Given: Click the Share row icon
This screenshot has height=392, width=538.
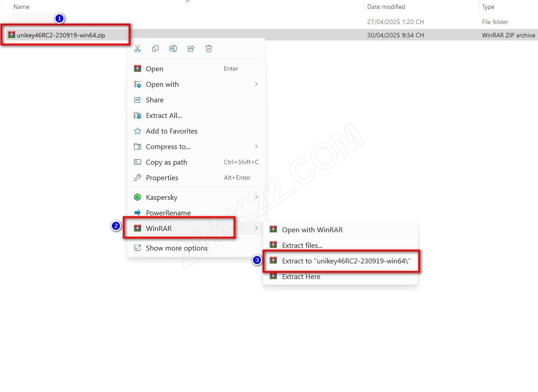Looking at the screenshot, I should coord(138,100).
